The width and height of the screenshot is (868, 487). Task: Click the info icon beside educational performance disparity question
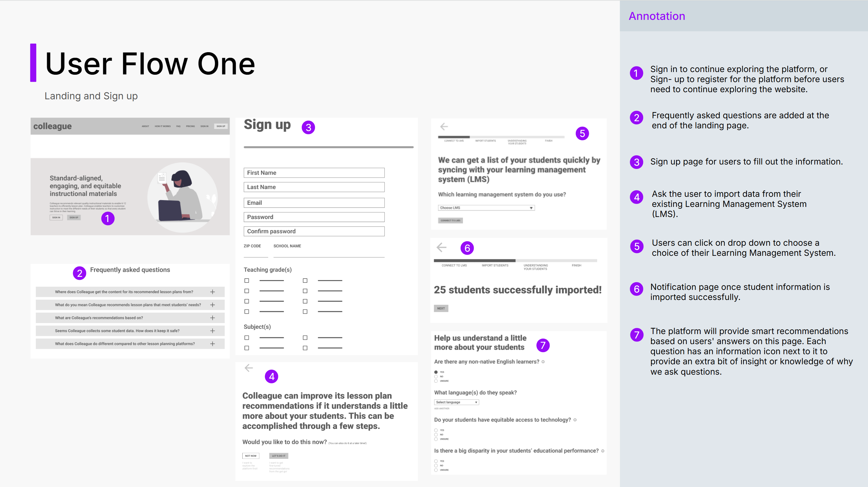pos(602,451)
